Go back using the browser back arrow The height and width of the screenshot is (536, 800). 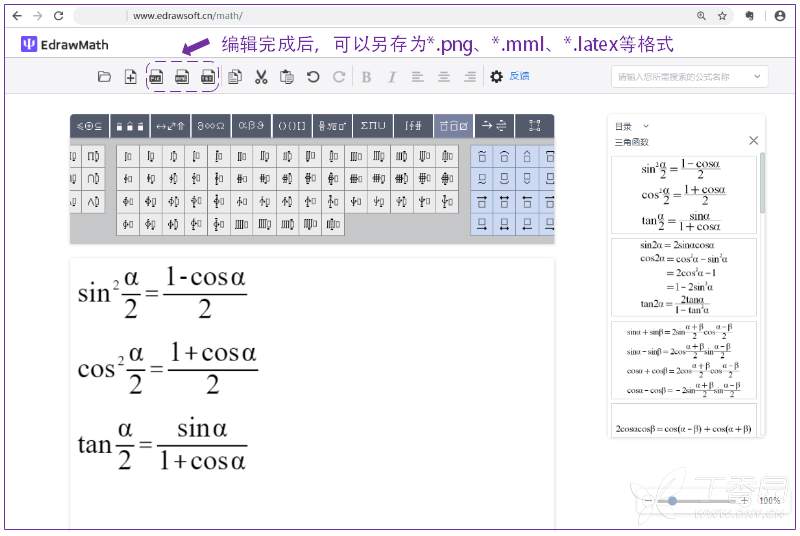point(17,16)
